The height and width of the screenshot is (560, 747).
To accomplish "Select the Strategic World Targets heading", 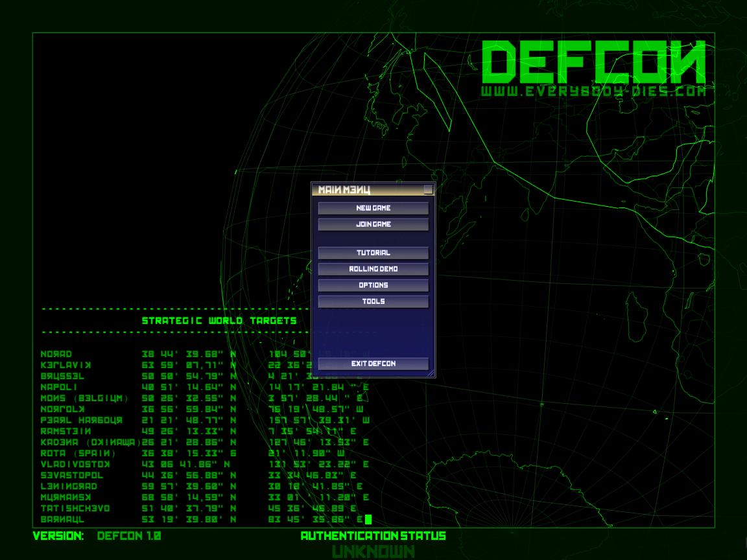I will point(219,321).
